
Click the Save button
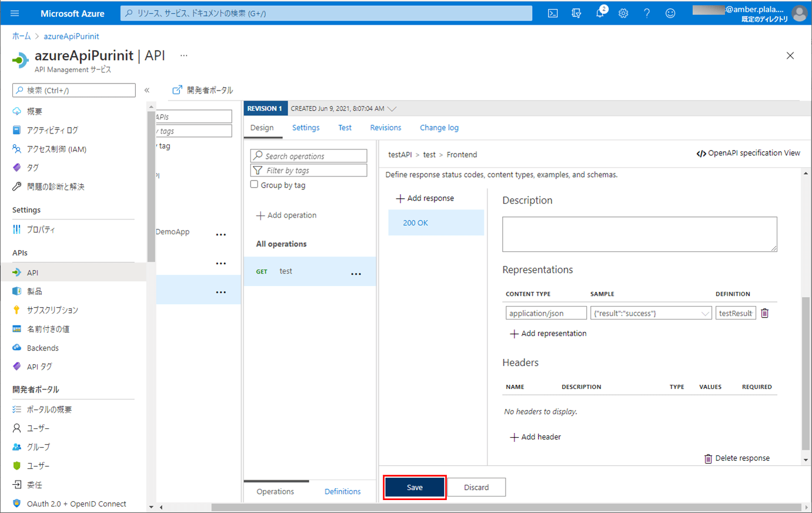tap(415, 487)
